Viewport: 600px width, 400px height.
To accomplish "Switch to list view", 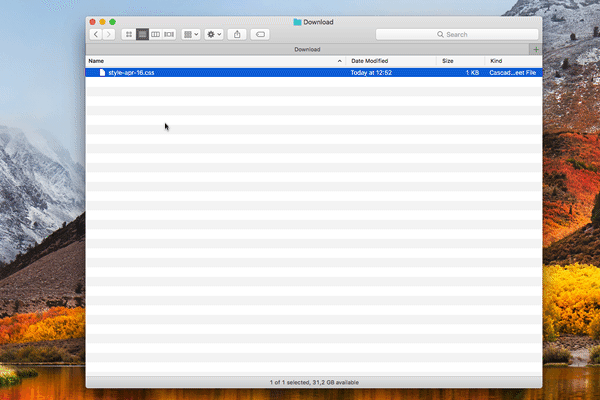I will tap(142, 34).
